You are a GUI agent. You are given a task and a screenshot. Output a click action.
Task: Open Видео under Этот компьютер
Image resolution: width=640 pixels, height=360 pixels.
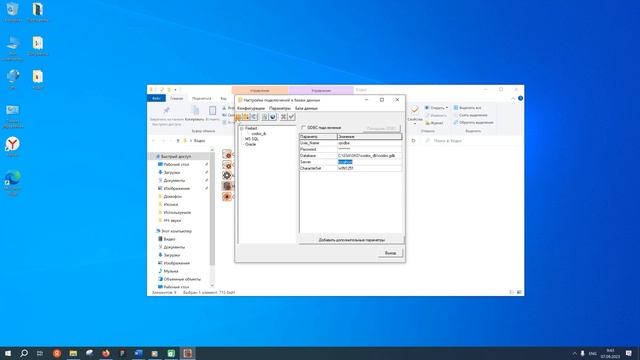(169, 239)
